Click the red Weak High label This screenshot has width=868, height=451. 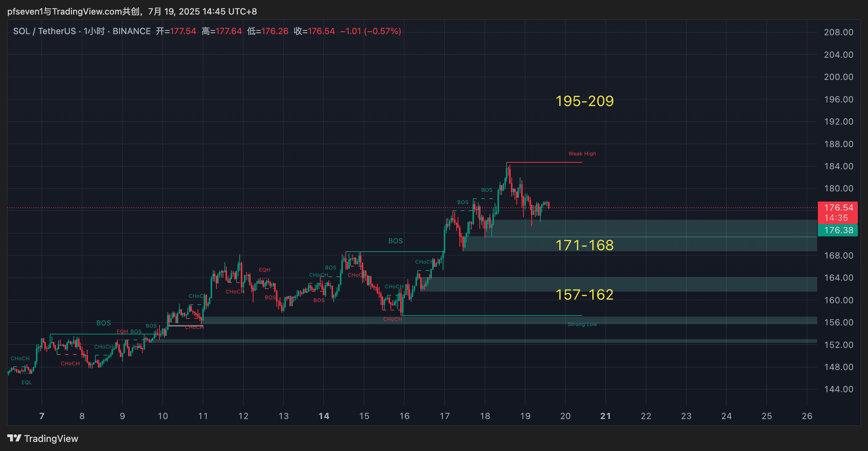click(582, 154)
